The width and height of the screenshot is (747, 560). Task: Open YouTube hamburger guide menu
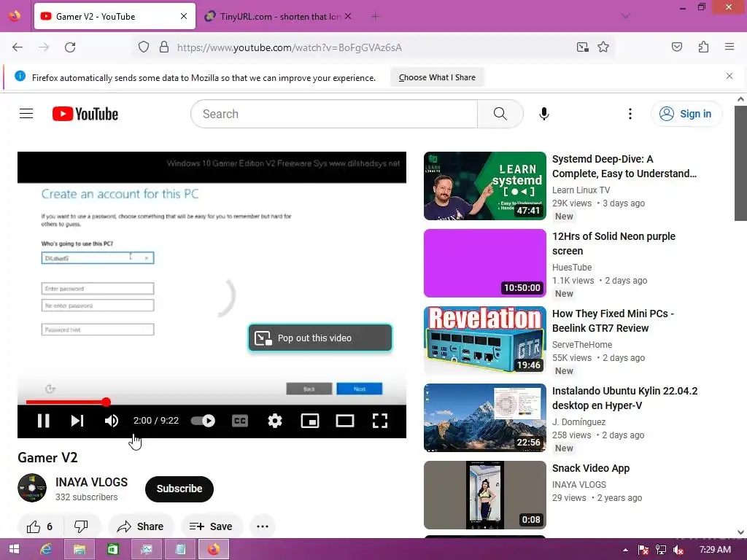coord(26,114)
